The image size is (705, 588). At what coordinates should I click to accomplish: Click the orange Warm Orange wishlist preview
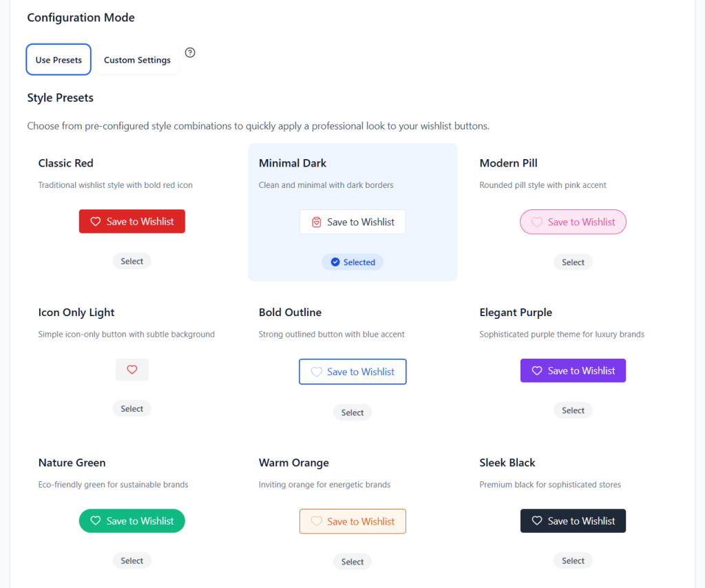pyautogui.click(x=352, y=522)
